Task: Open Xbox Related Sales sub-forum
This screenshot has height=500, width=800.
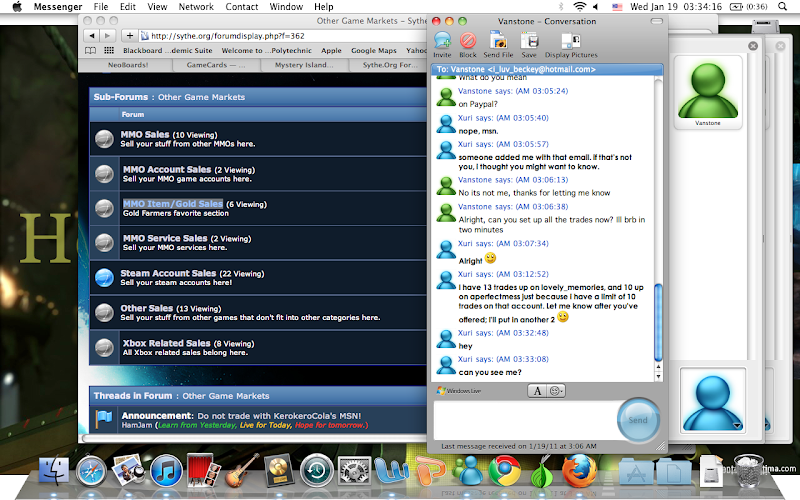Action: 166,343
